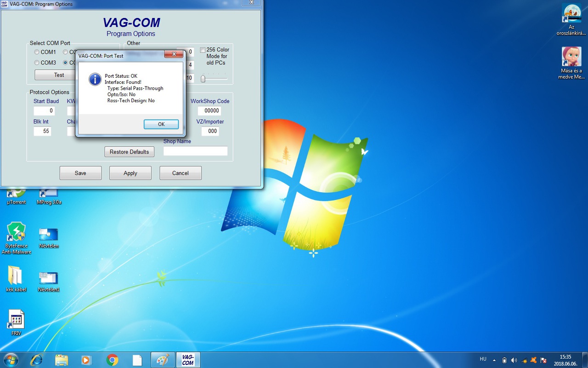Select the FRIV desktop shortcut

pos(16,322)
